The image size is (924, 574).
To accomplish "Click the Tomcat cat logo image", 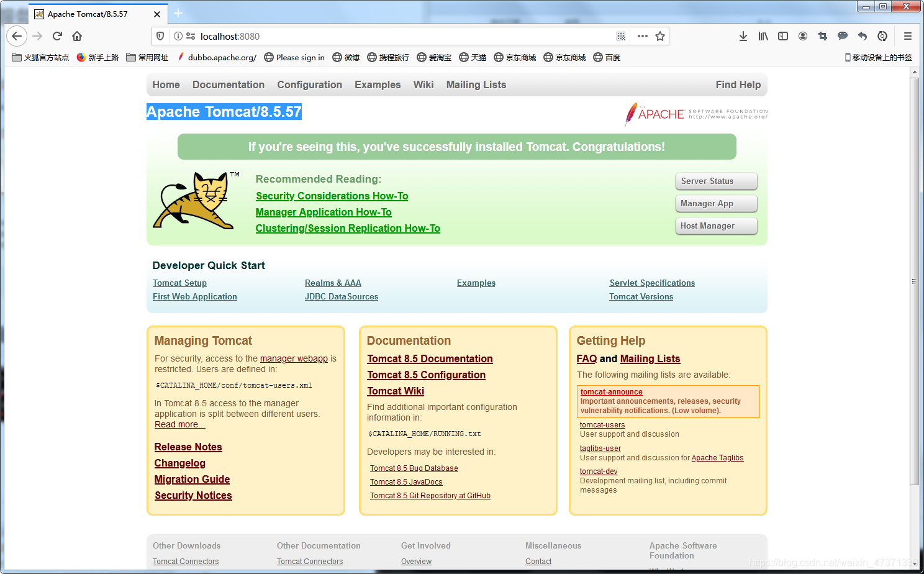I will tap(196, 201).
